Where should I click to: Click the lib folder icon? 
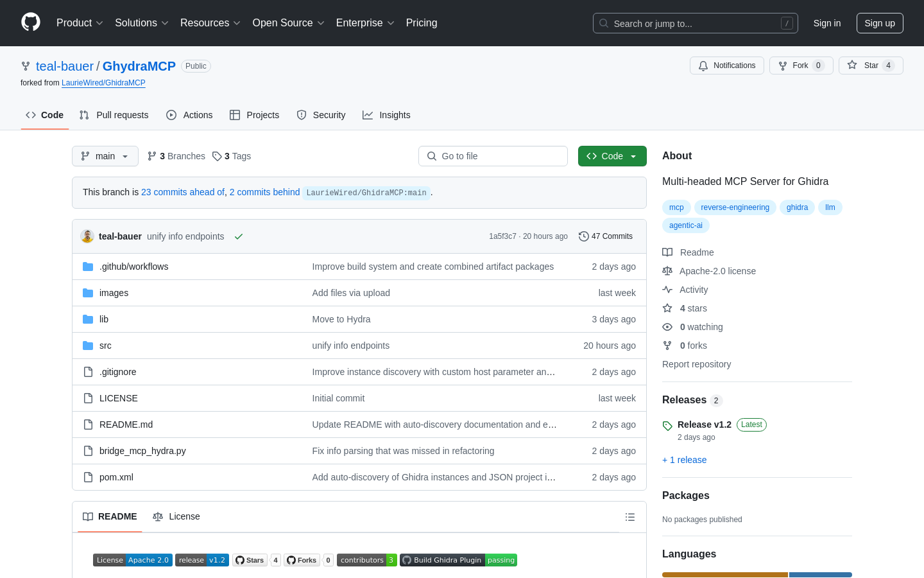[x=88, y=319]
